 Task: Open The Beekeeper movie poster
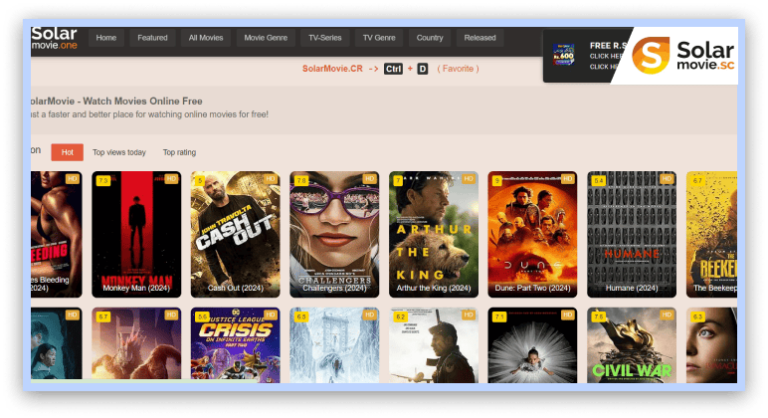711,234
